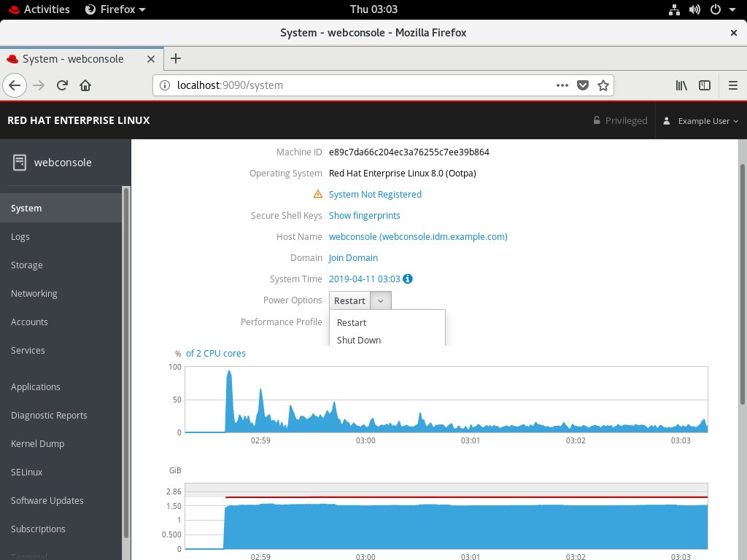Screen dimensions: 747x560
Task: Click the Join Domain link
Action: pyautogui.click(x=353, y=258)
